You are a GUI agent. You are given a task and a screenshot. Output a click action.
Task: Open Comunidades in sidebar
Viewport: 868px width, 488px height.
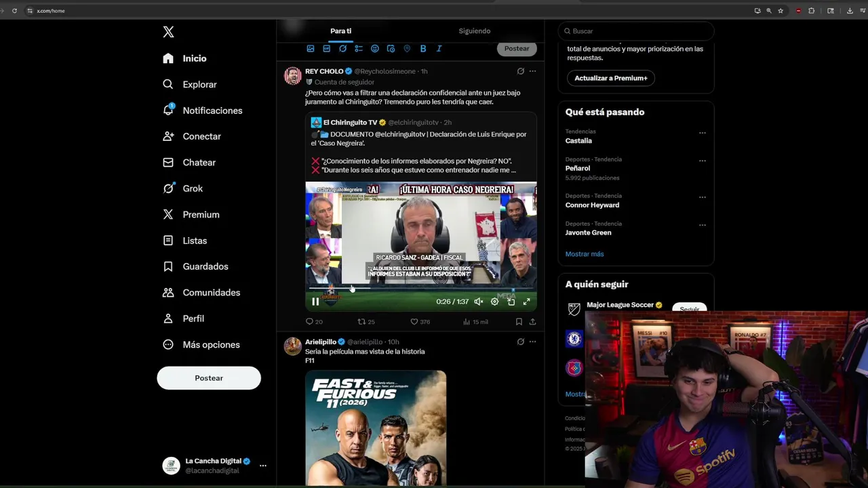click(x=201, y=293)
